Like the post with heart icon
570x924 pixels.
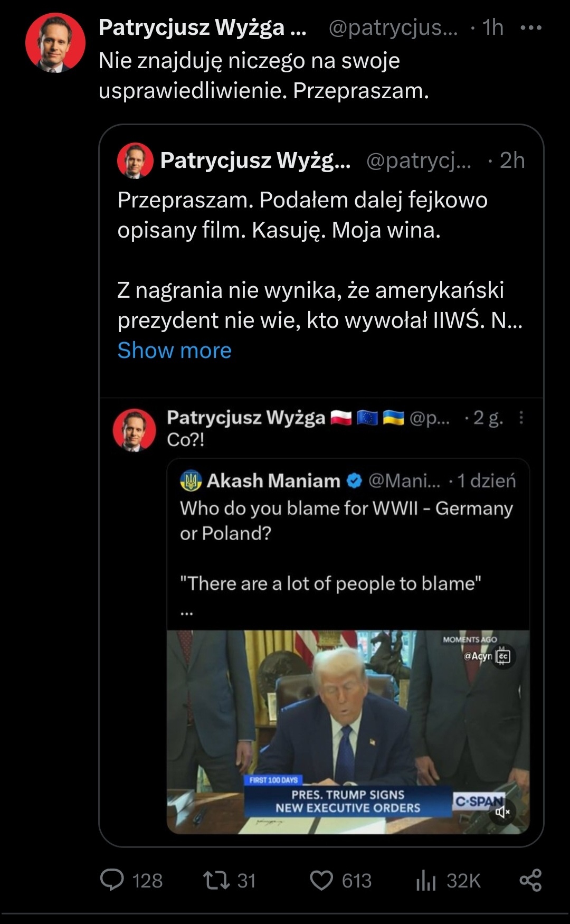[321, 880]
